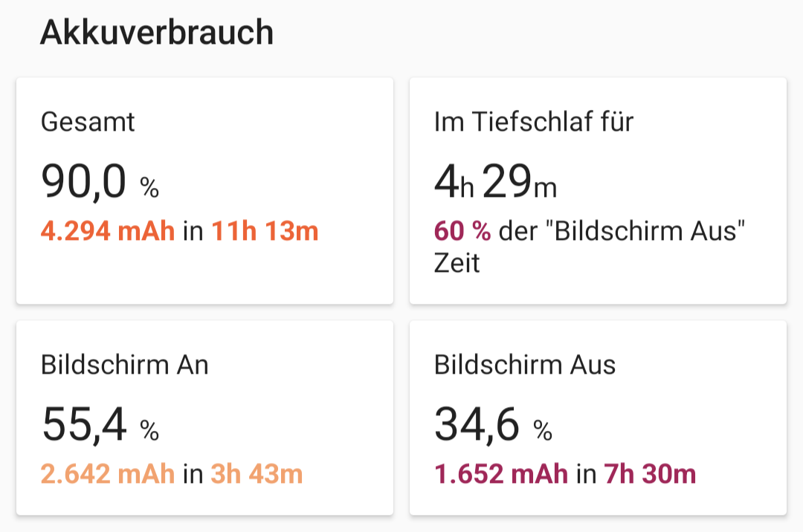Tap the 3h 43m screen-on duration

click(257, 474)
